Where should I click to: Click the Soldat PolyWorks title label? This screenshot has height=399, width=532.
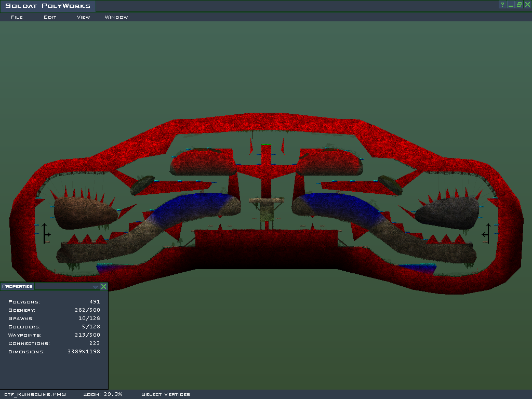(x=48, y=6)
